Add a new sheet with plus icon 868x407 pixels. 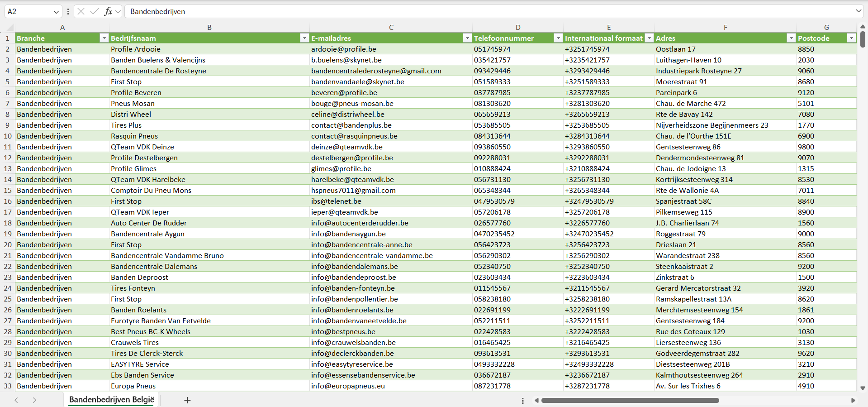point(187,400)
